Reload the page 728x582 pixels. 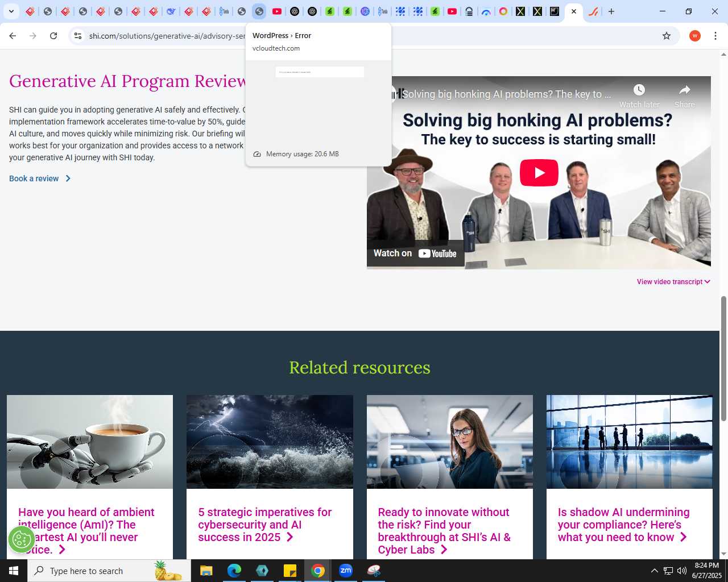53,36
